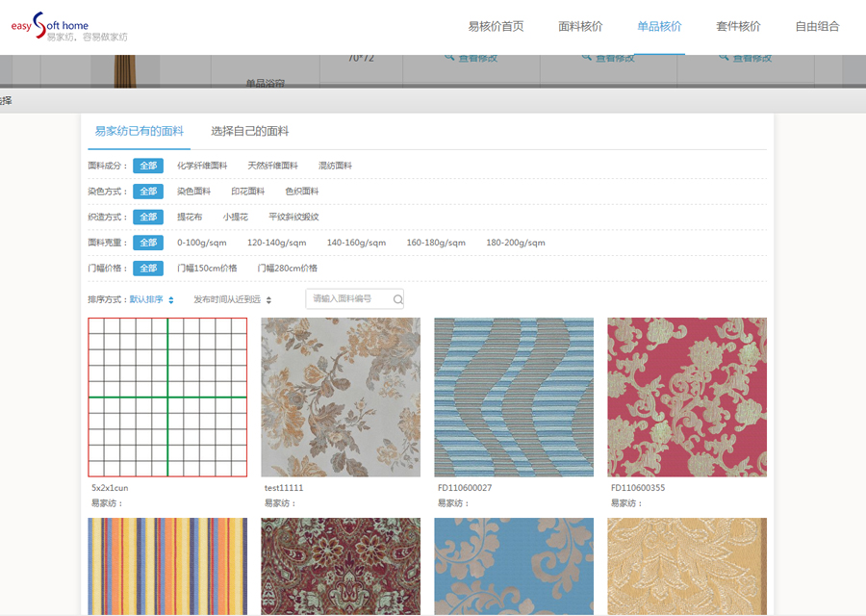Filter weight 140-160g/sqm
This screenshot has height=616, width=866.
[356, 243]
